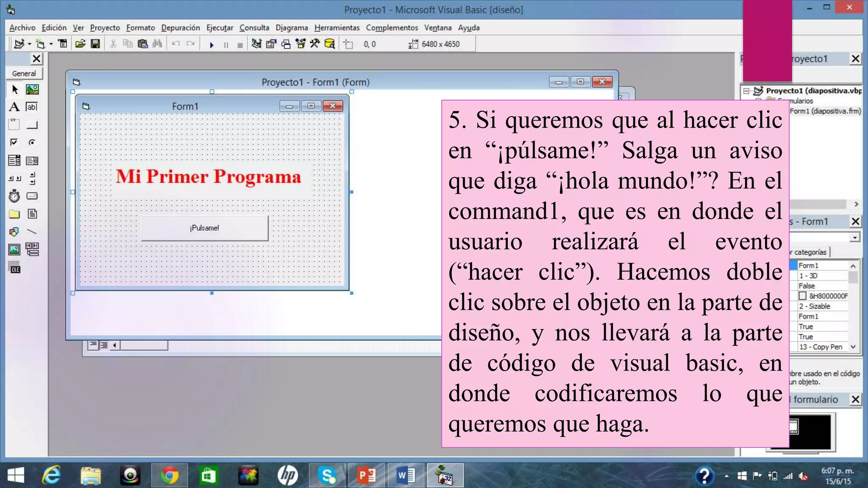Open the Archivo menu

(x=22, y=28)
